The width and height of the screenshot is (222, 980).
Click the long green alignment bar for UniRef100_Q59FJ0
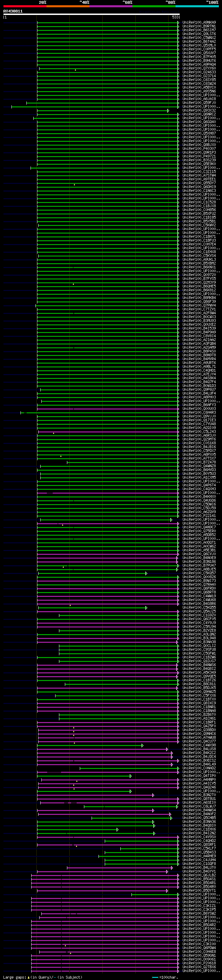103,103
